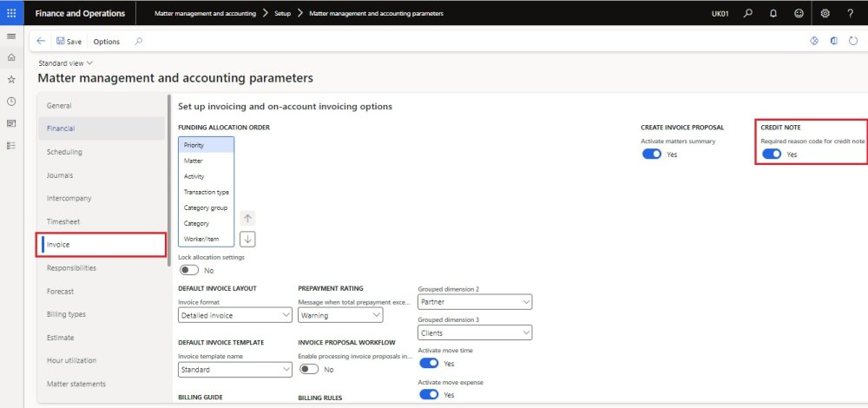Select the Invoice tab
This screenshot has height=408, width=868.
[101, 245]
